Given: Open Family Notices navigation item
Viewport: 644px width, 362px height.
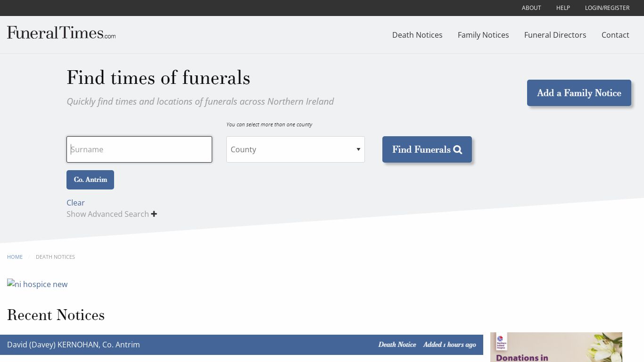Looking at the screenshot, I should 483,35.
